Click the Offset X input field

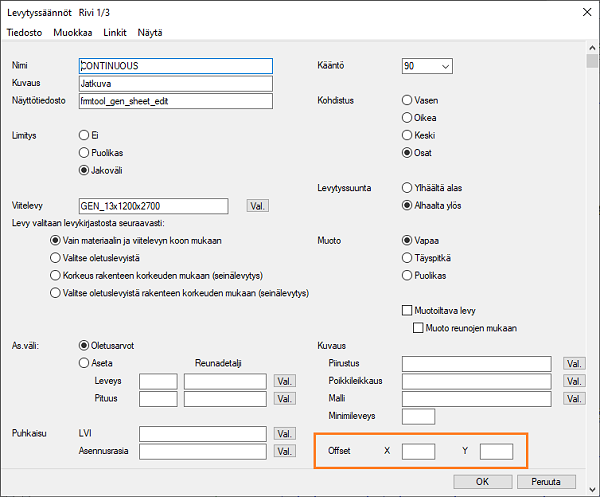tap(418, 451)
